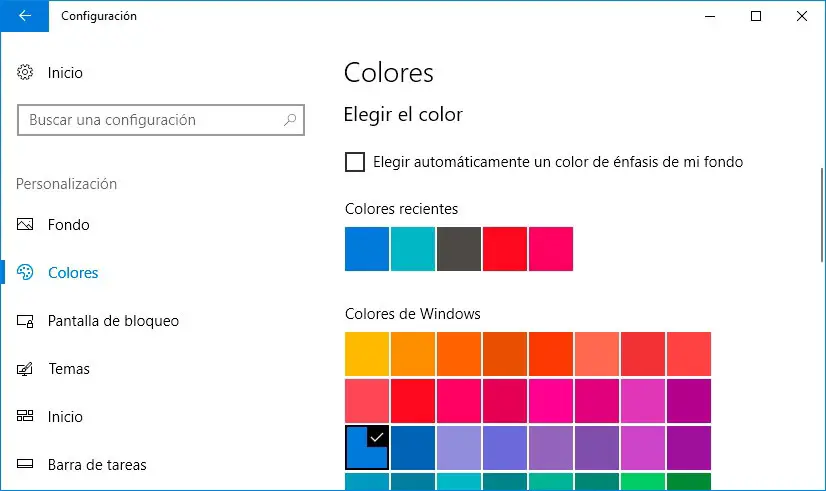Select the Barra de tareas icon
Image resolution: width=826 pixels, height=491 pixels.
tap(27, 465)
